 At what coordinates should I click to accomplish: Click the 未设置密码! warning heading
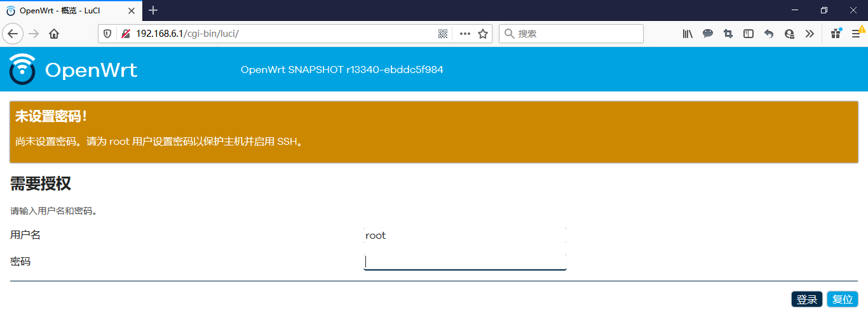pyautogui.click(x=51, y=116)
